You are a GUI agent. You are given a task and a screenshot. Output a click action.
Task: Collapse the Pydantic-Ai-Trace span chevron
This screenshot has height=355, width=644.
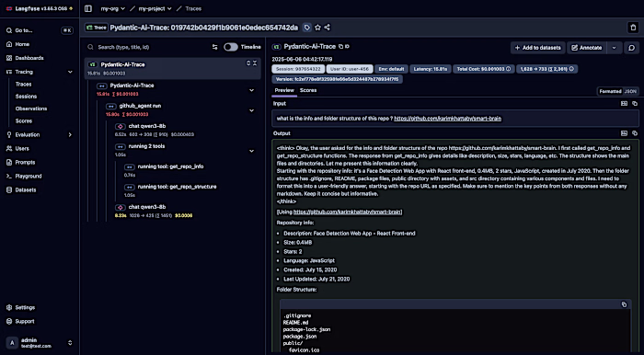(252, 90)
